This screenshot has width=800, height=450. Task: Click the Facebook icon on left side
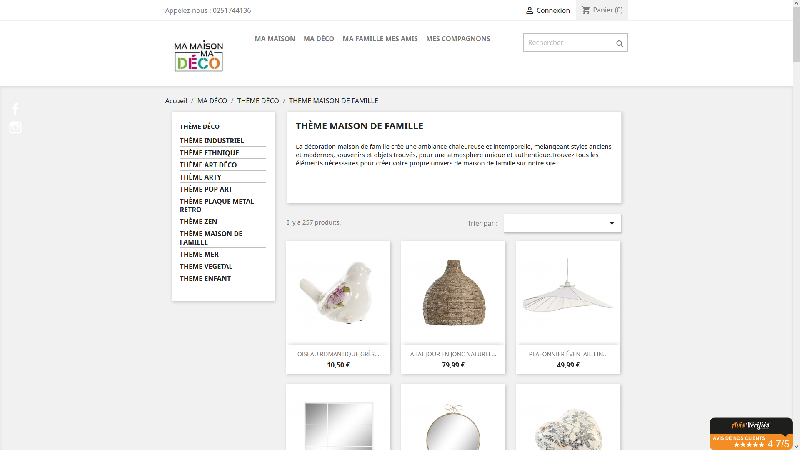pos(15,108)
